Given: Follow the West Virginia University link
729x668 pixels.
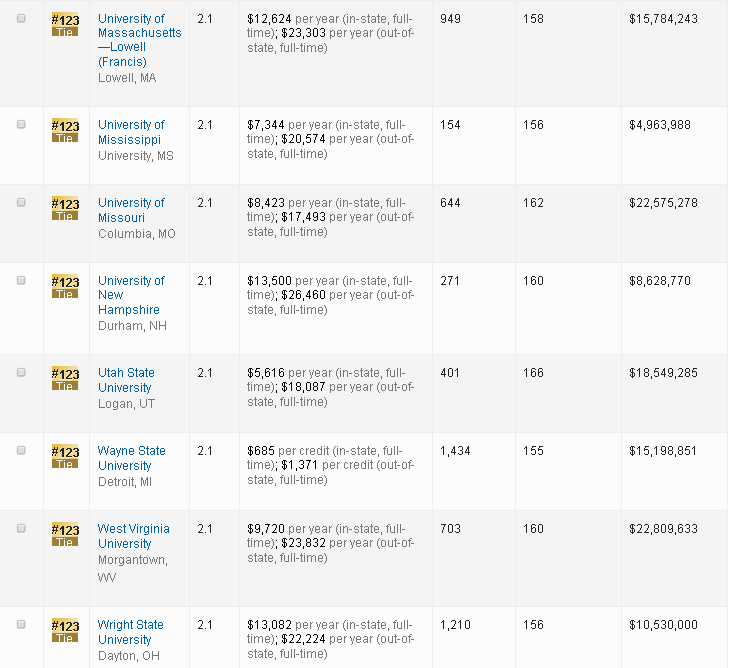Looking at the screenshot, I should [133, 536].
